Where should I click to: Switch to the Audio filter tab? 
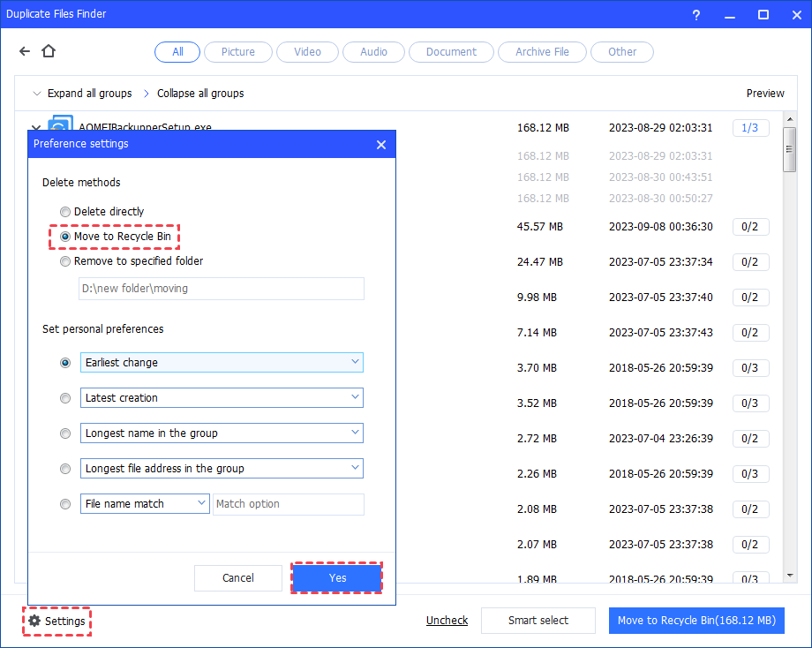(x=374, y=52)
